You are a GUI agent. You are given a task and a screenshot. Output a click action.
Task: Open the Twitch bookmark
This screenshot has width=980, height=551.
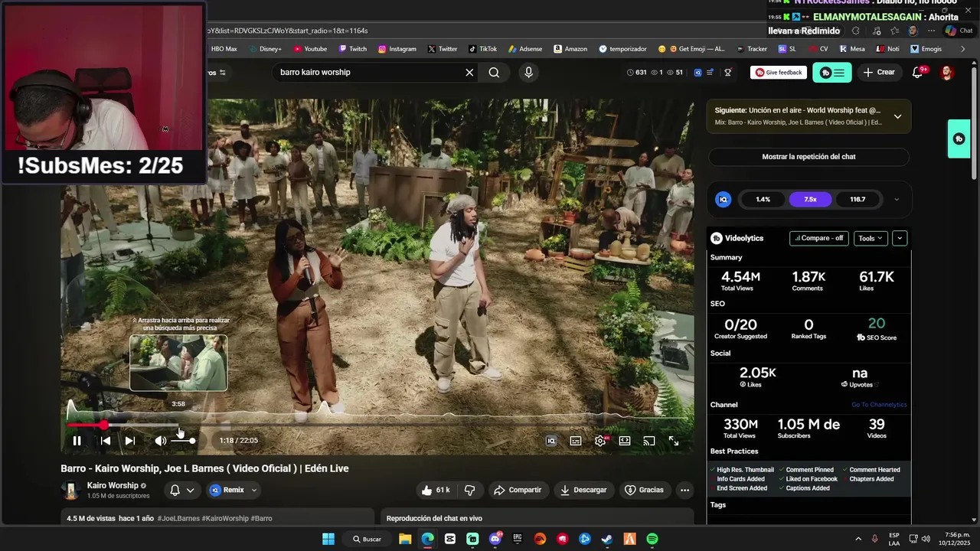click(x=352, y=49)
